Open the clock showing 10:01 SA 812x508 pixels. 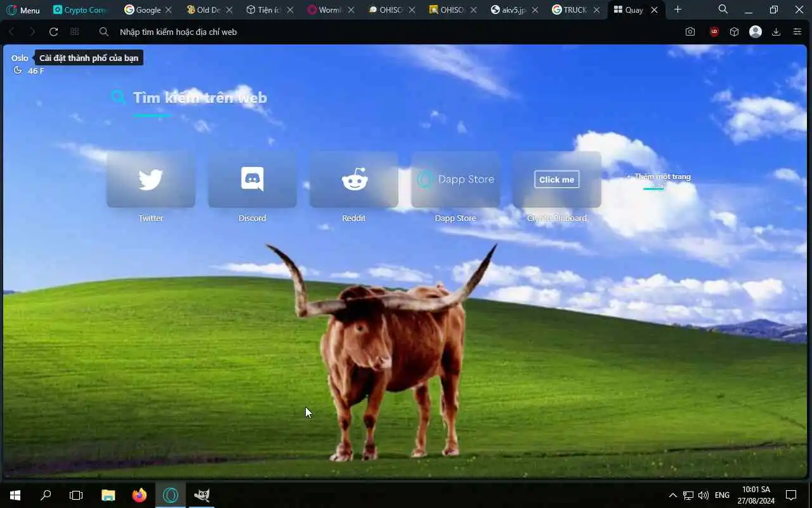coord(756,495)
